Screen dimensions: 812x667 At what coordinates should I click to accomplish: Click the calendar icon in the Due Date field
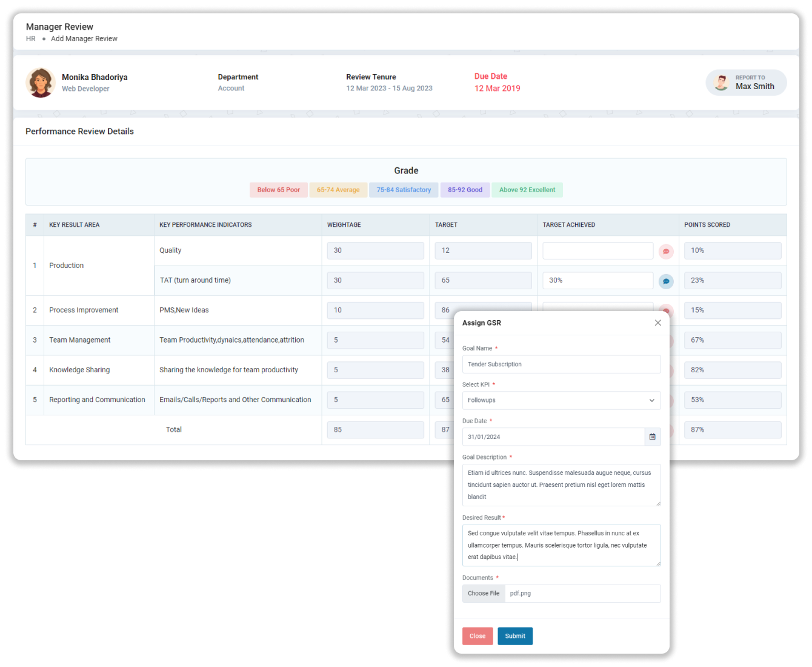click(x=652, y=437)
